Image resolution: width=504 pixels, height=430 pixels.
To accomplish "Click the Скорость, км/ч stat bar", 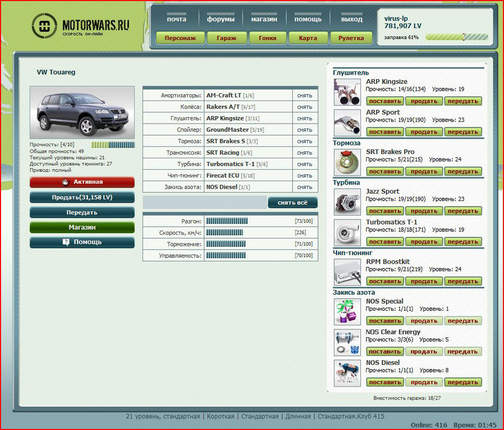I will point(225,233).
